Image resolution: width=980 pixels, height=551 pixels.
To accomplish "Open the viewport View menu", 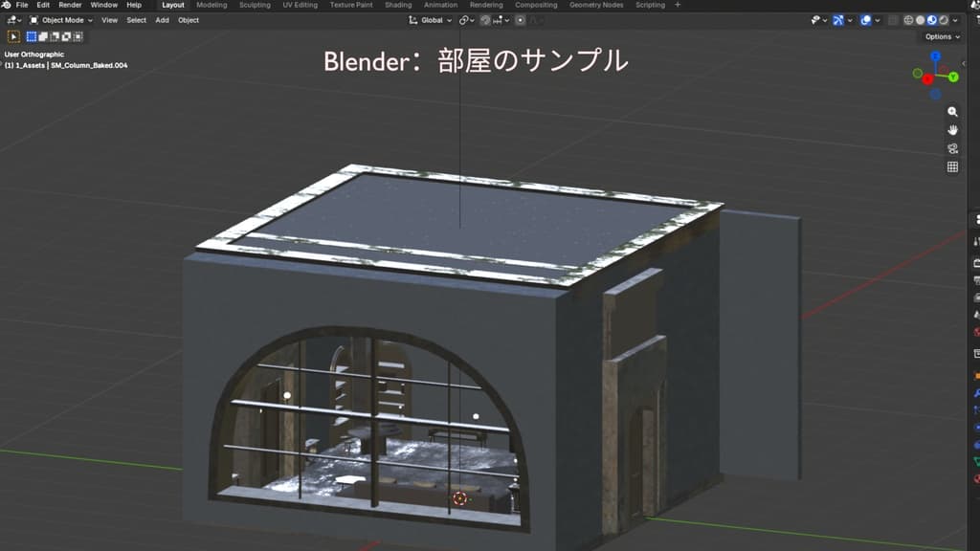I will point(109,20).
